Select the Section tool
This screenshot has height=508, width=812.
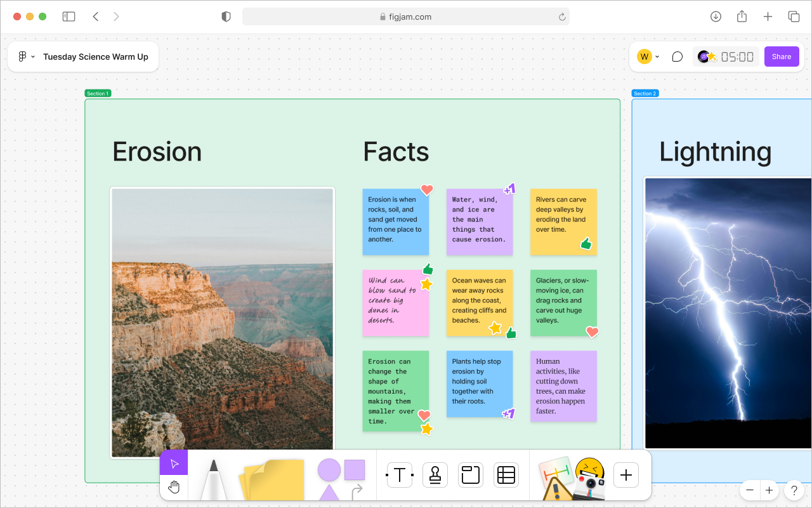pos(470,474)
